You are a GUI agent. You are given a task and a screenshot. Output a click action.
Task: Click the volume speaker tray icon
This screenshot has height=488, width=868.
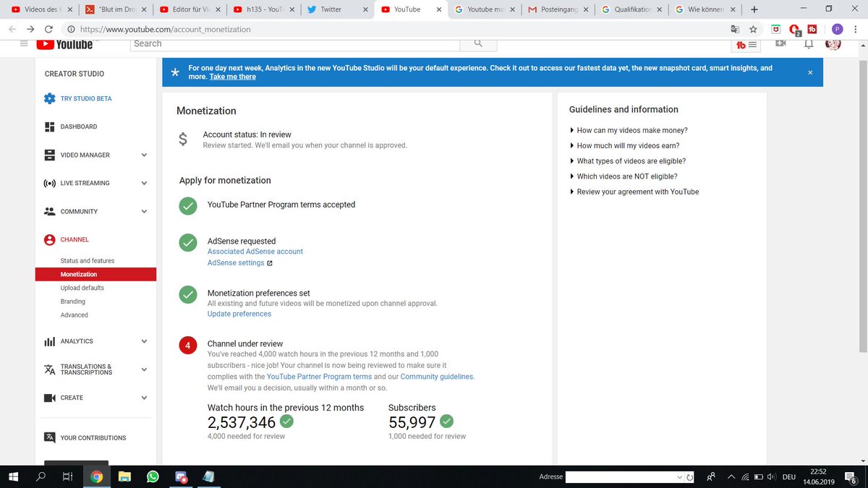click(772, 477)
